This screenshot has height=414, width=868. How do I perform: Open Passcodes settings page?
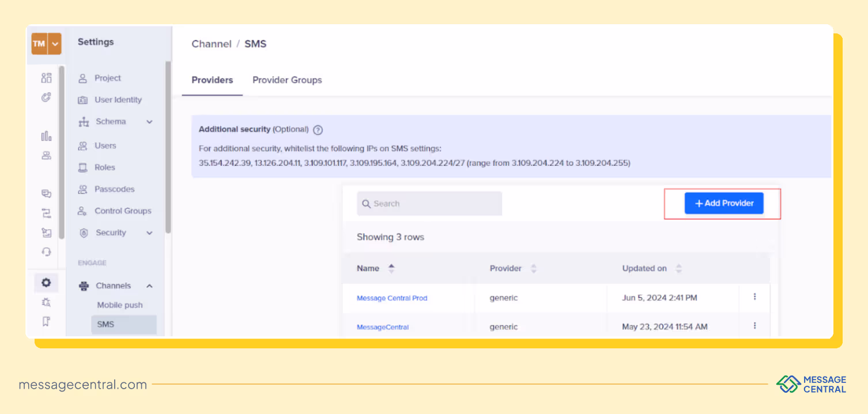[115, 189]
